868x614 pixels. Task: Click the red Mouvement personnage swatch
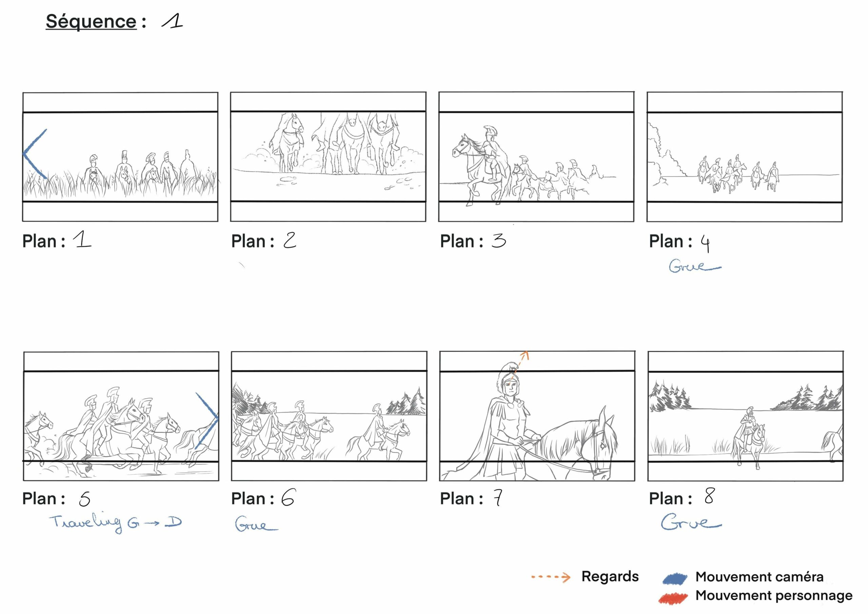673,598
